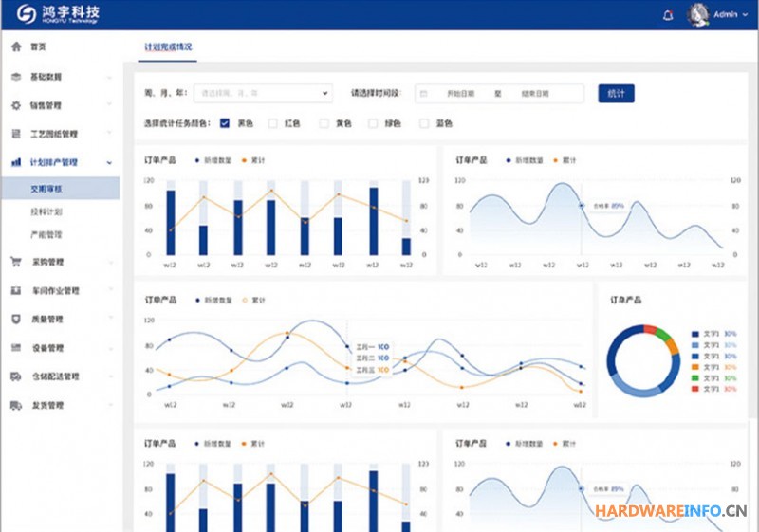
Task: Click the 结束日期 end date field
Action: [x=535, y=93]
